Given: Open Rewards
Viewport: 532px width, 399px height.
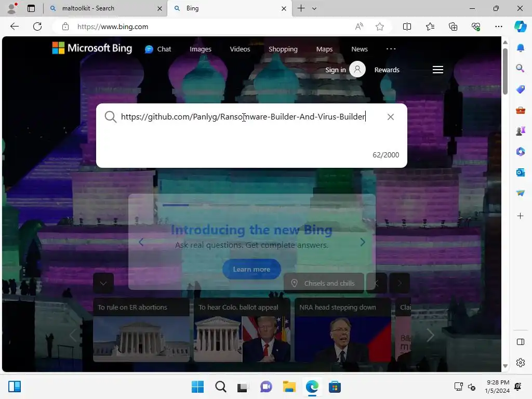Looking at the screenshot, I should tap(387, 70).
